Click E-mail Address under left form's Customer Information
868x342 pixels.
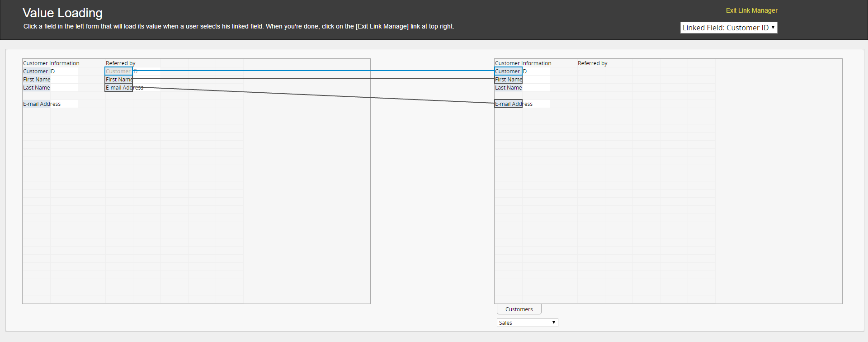pyautogui.click(x=42, y=104)
